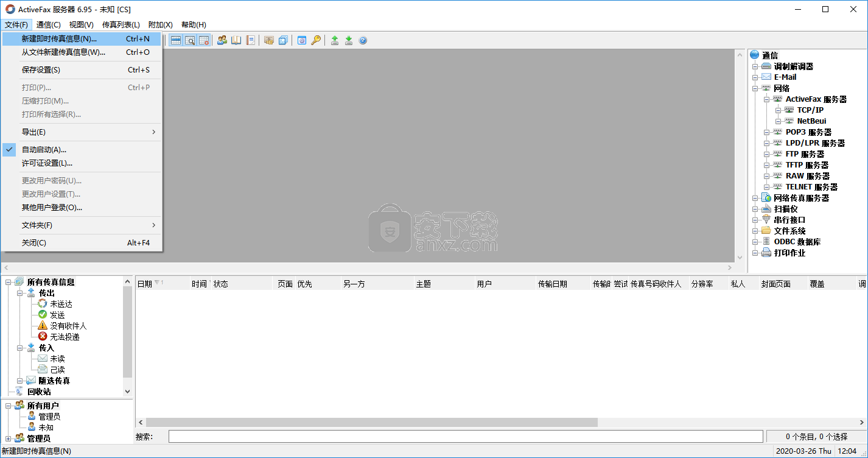Sort by the 封面页面 column header
Viewport: 868px width, 458px height.
(783, 284)
